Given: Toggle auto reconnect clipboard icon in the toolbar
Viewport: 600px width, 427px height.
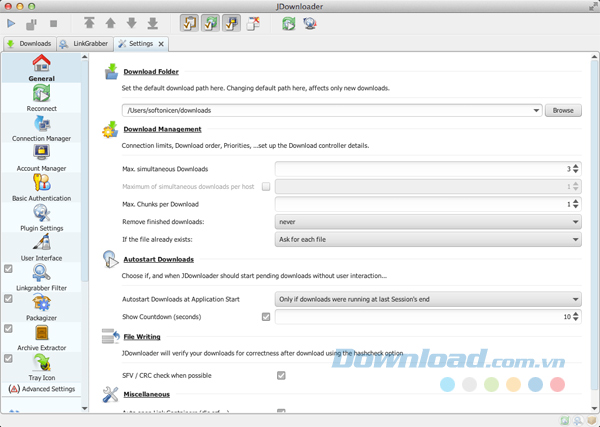Looking at the screenshot, I should click(210, 23).
